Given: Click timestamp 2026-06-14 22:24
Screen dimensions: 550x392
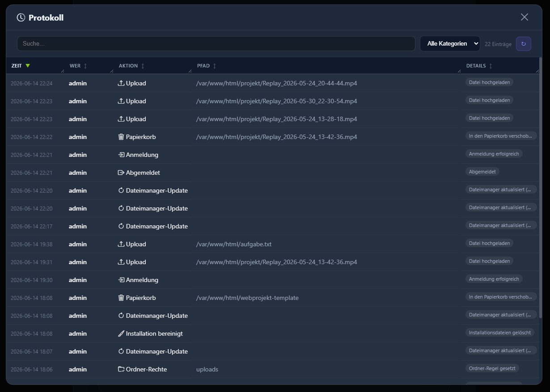Looking at the screenshot, I should (31, 84).
